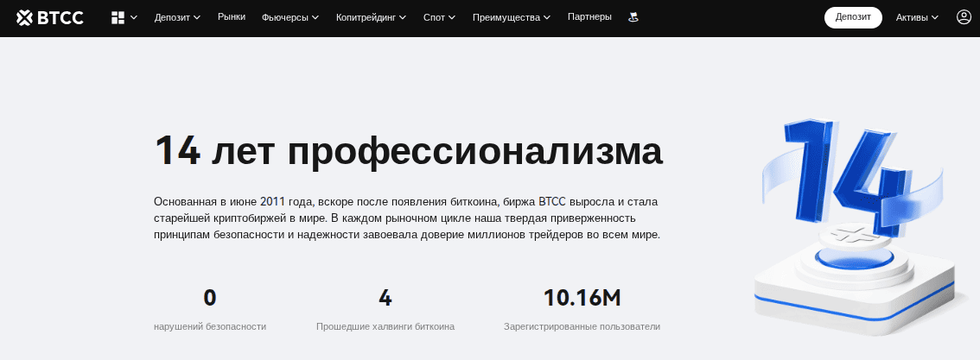The image size is (980, 360).
Task: Click the text нарушений безопасности
Action: pyautogui.click(x=210, y=326)
